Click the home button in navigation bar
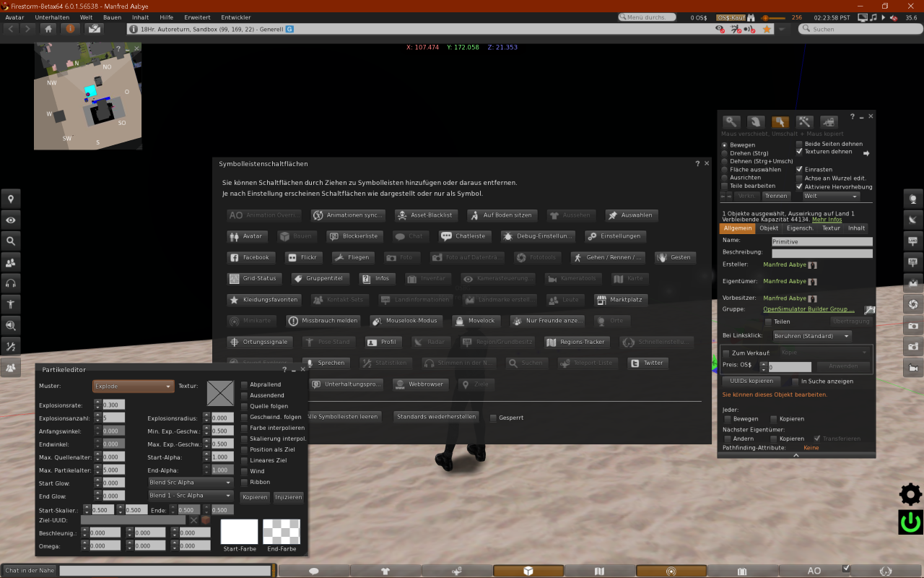Screen dimensions: 924x578 click(48, 29)
